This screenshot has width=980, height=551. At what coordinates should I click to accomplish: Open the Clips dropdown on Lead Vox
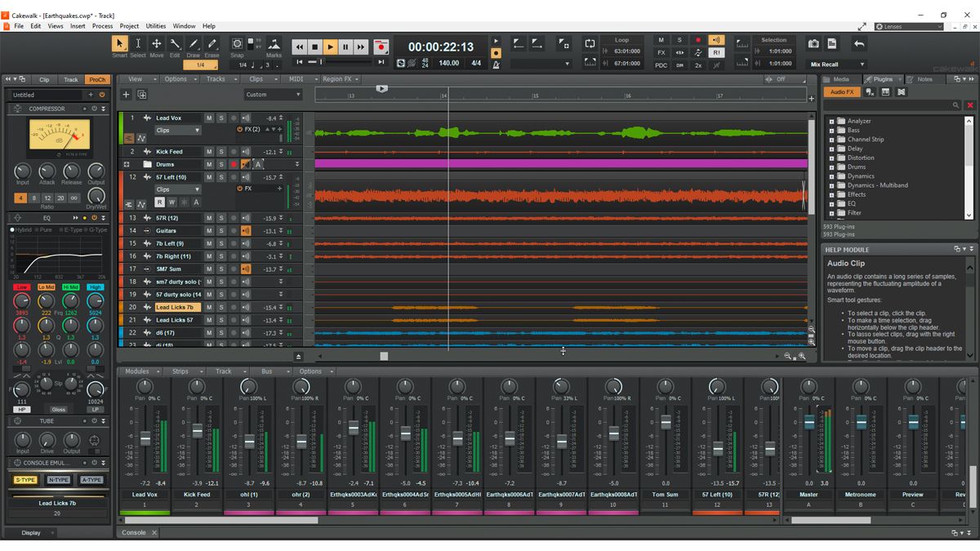(x=178, y=131)
